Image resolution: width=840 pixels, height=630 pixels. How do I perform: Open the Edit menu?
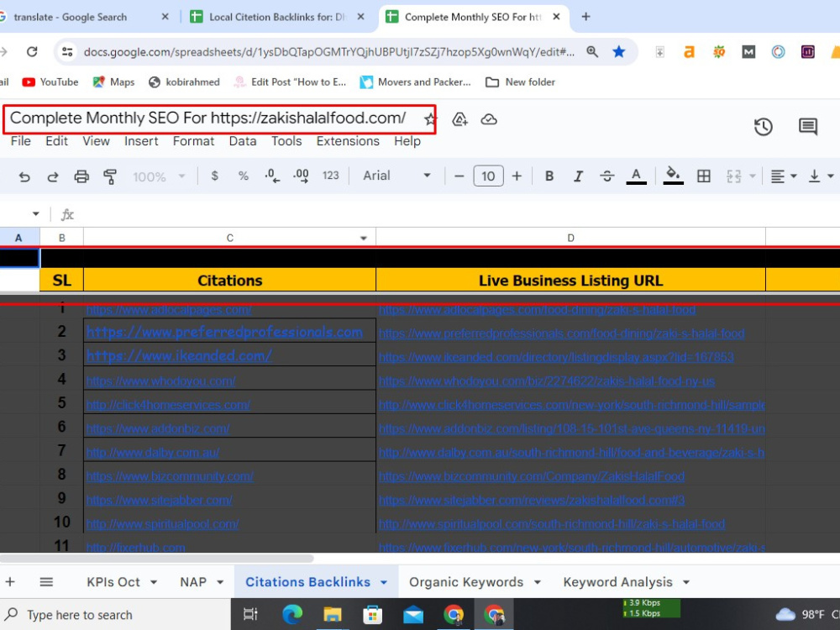click(57, 141)
